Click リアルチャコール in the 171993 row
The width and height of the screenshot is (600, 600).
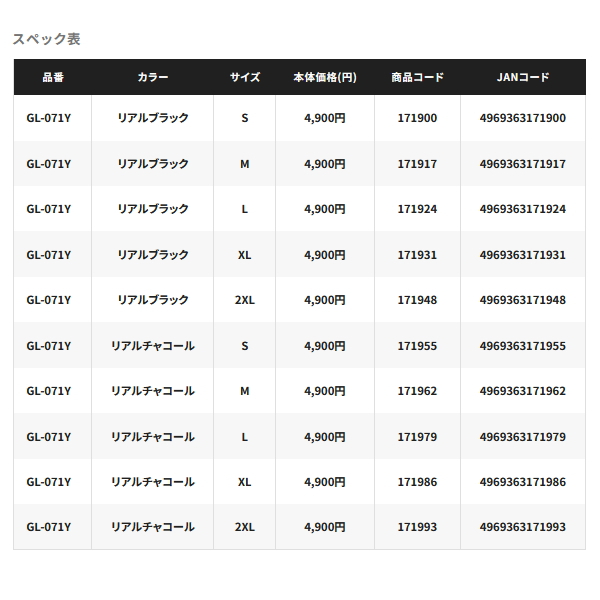153,527
